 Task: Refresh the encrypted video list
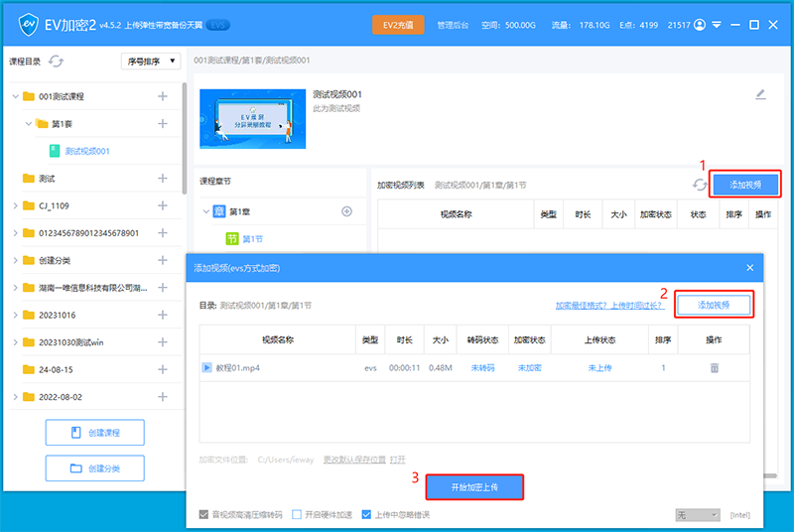(x=700, y=185)
